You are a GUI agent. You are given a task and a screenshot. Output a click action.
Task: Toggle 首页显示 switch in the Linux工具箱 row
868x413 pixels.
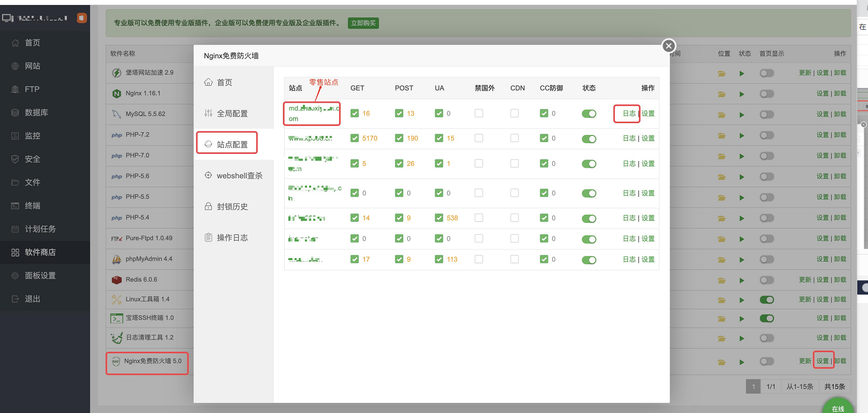(767, 300)
